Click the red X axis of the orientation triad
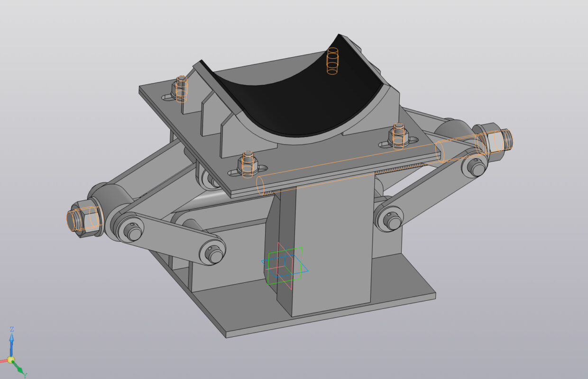 click(4, 361)
